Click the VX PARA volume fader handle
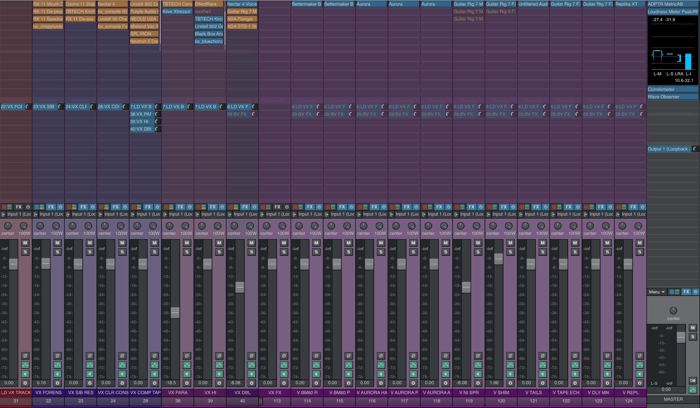This screenshot has width=700, height=408. tap(175, 312)
